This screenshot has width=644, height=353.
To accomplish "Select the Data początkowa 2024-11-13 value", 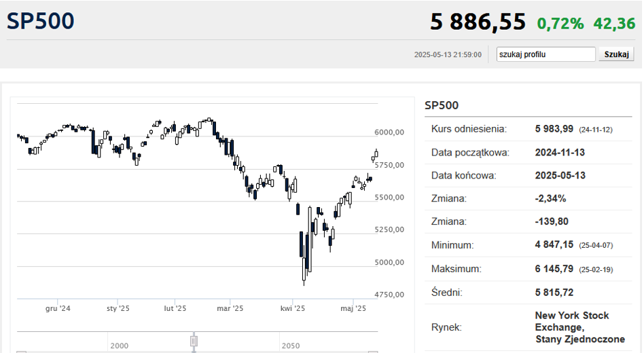I will 560,152.
